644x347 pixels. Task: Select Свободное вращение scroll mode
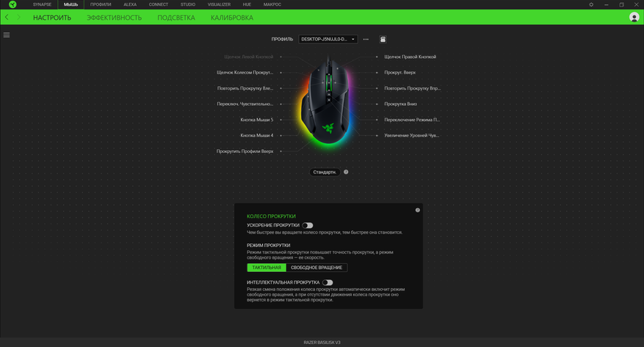point(316,268)
